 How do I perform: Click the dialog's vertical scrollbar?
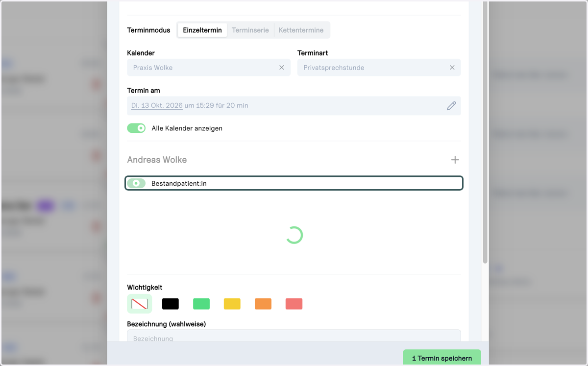point(485,132)
